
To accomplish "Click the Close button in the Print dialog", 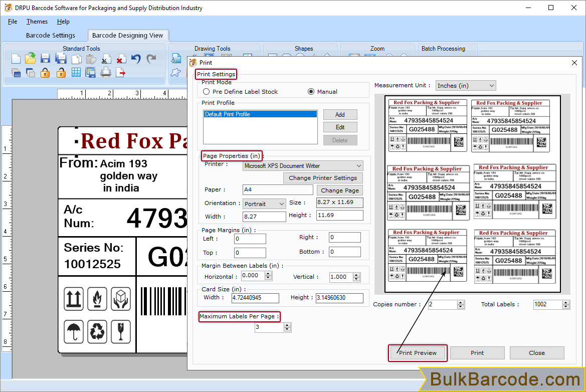I will [537, 353].
